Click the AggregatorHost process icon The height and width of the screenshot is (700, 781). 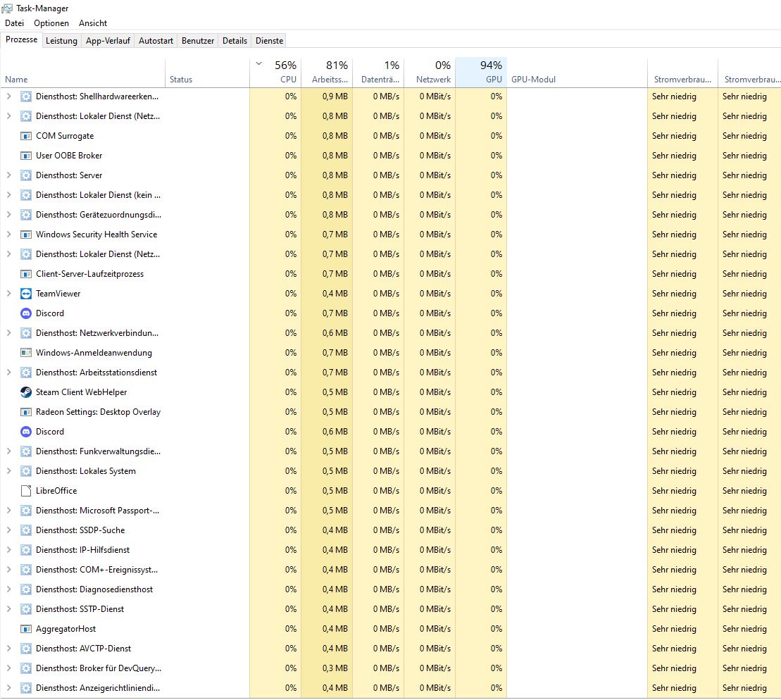[26, 629]
